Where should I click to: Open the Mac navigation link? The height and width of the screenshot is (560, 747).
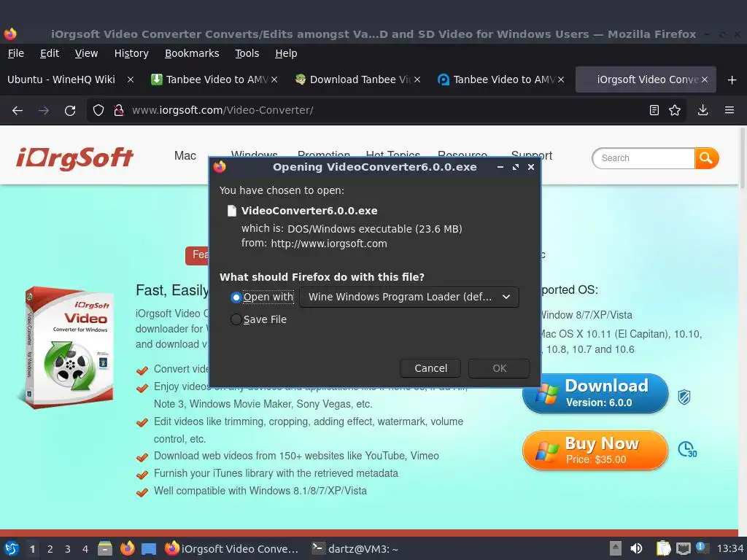[x=185, y=156]
